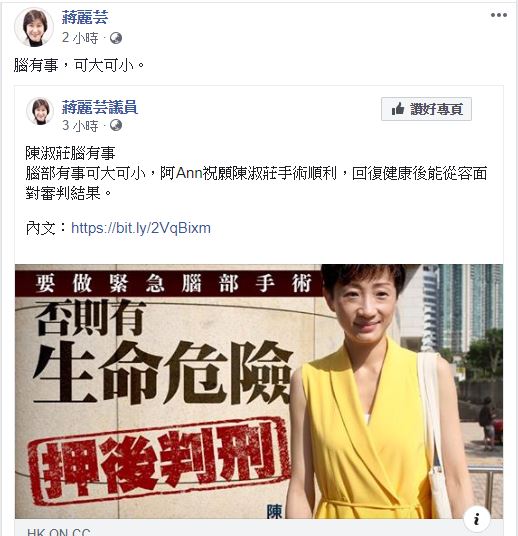Click the thumbs-up icon on 讚好專頁
The width and height of the screenshot is (518, 536).
point(398,109)
